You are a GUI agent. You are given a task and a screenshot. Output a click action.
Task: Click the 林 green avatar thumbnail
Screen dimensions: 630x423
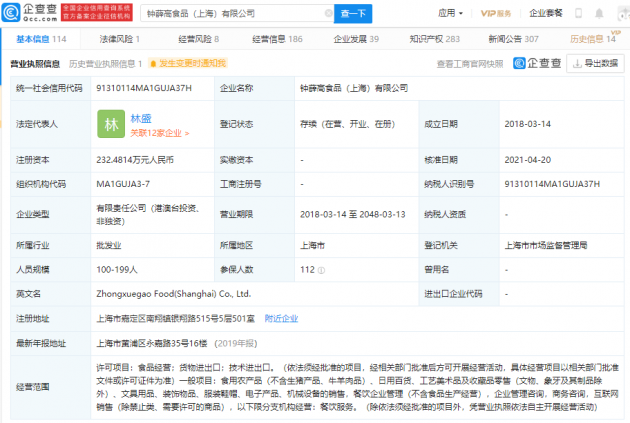[111, 124]
